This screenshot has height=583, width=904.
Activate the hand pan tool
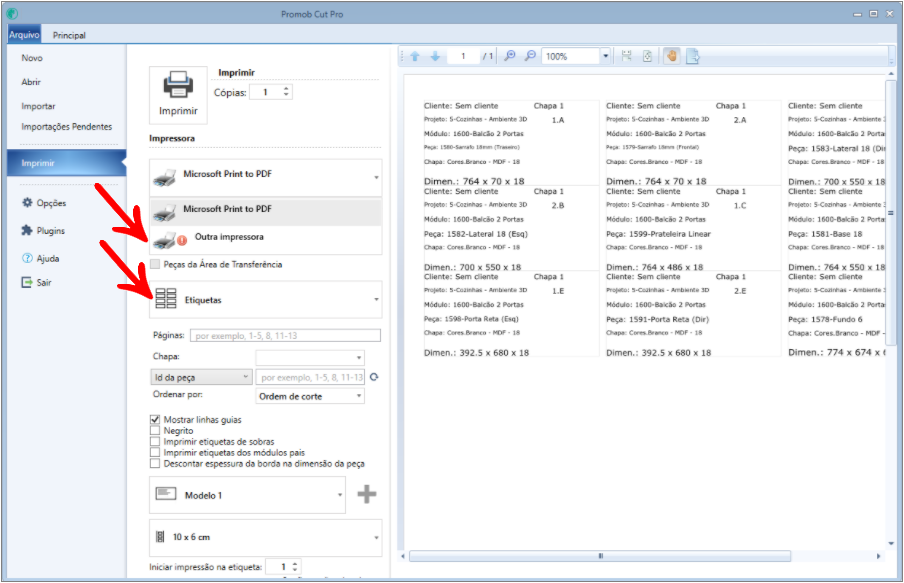(672, 56)
